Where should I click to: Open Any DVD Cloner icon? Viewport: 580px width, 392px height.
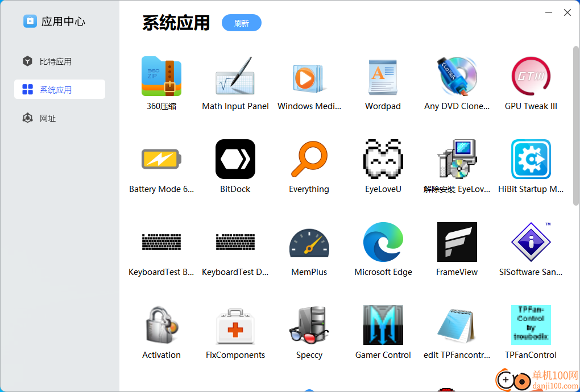(457, 76)
